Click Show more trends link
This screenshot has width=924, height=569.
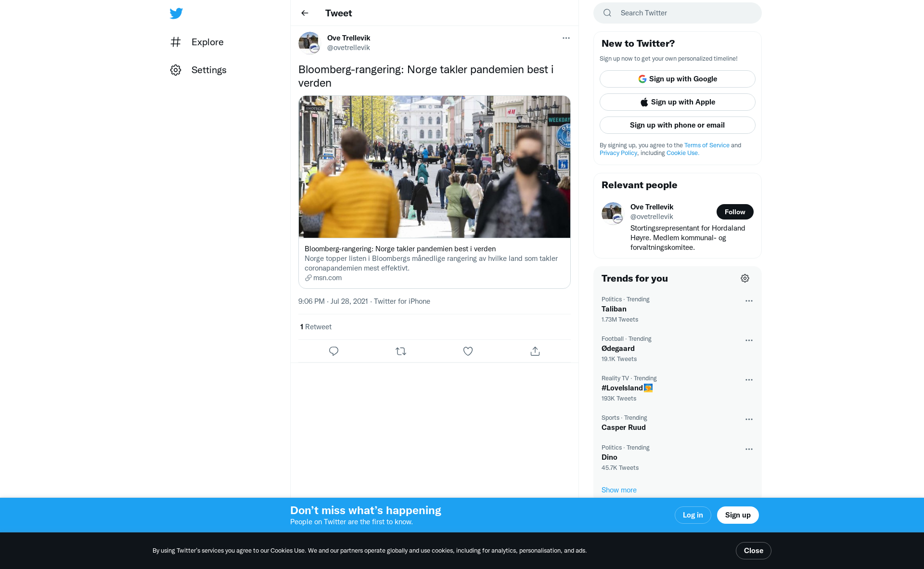(619, 490)
